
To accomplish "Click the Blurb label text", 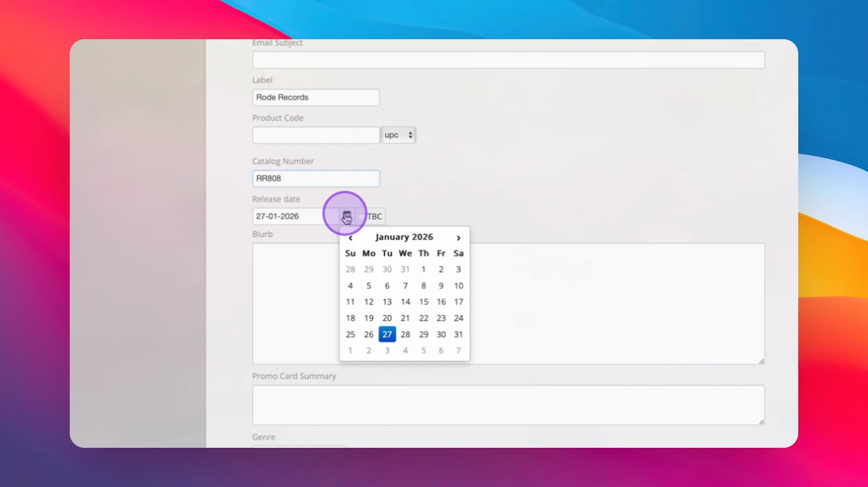I will (263, 234).
